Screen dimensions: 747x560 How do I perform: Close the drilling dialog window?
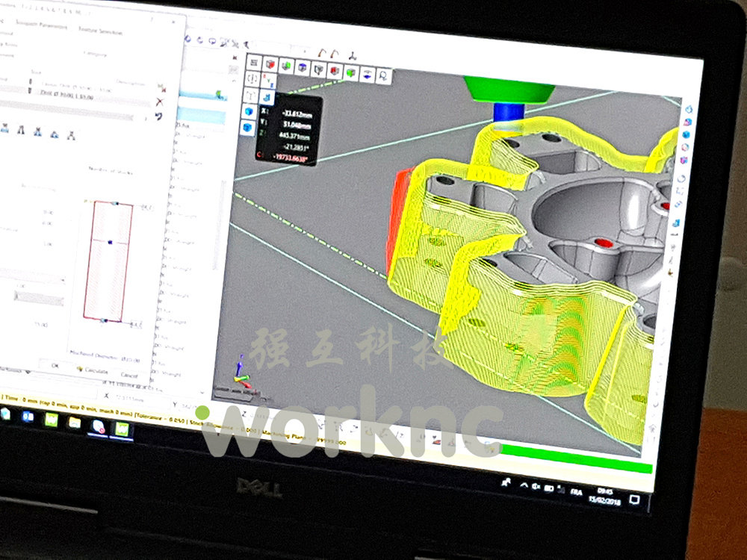point(173,22)
